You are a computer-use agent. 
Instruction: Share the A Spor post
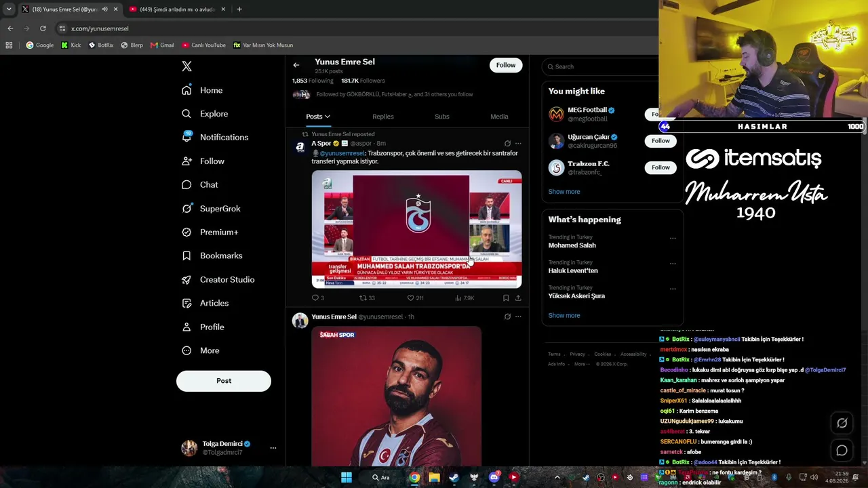518,298
